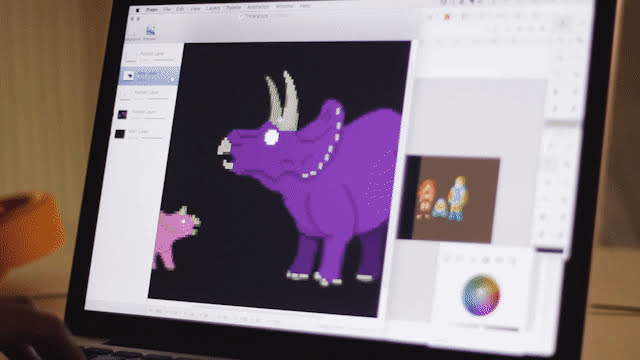
Task: Click the Triceratops document title
Action: (256, 17)
